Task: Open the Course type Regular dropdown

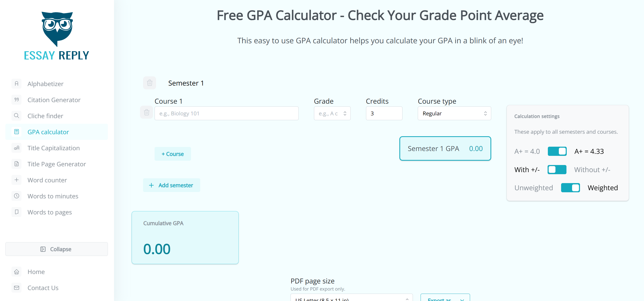Action: click(x=454, y=113)
